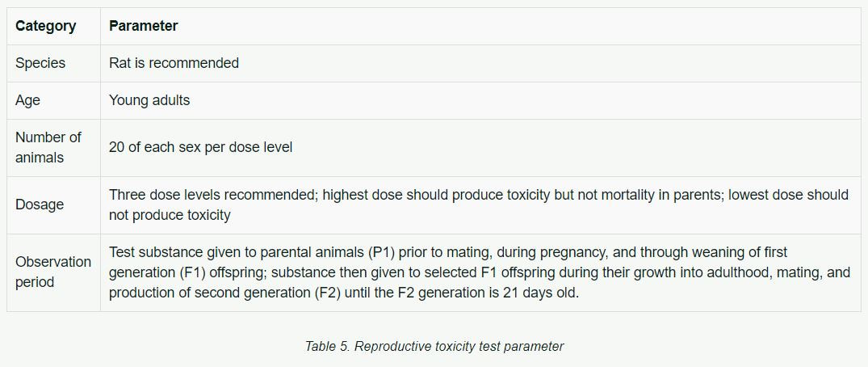The height and width of the screenshot is (367, 868).
Task: Click the Table 5 caption text
Action: click(434, 347)
